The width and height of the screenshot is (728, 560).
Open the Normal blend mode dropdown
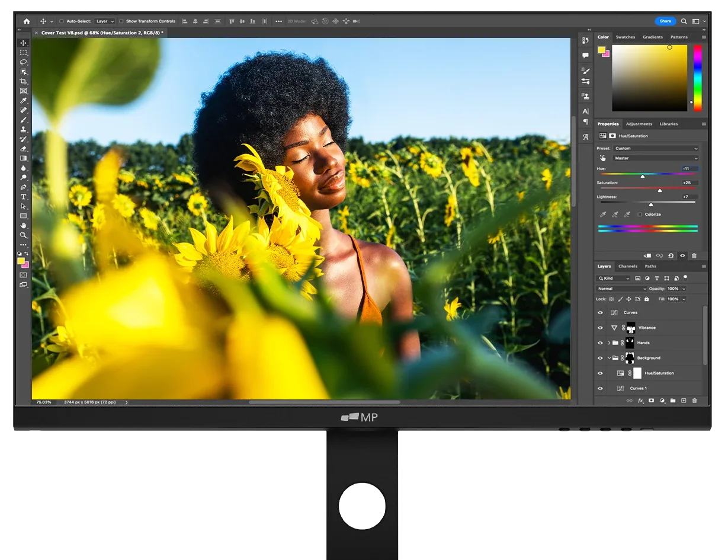(621, 289)
